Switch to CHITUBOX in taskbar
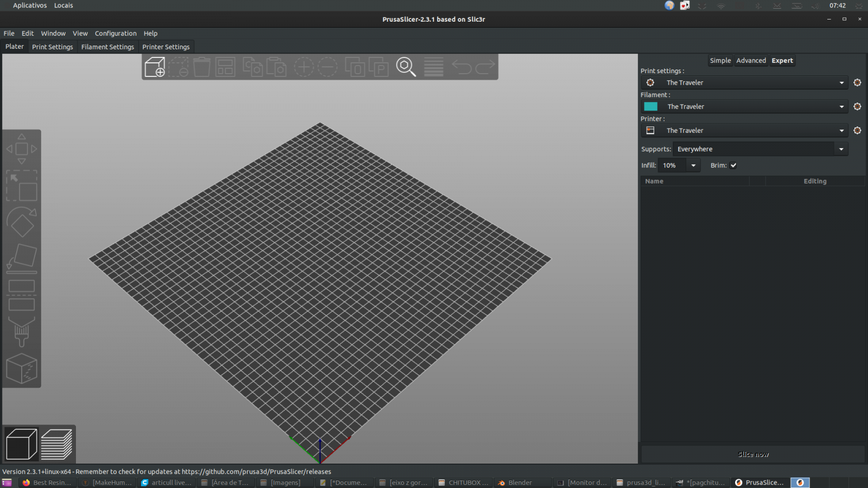This screenshot has width=868, height=488. pyautogui.click(x=463, y=483)
